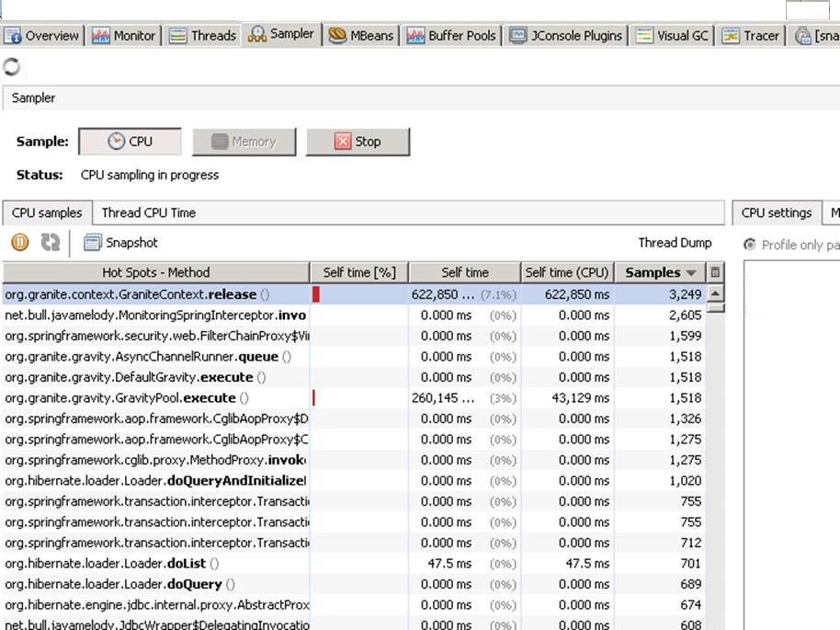This screenshot has height=630, width=840.
Task: Select GravityPool.execute row
Action: click(x=354, y=398)
